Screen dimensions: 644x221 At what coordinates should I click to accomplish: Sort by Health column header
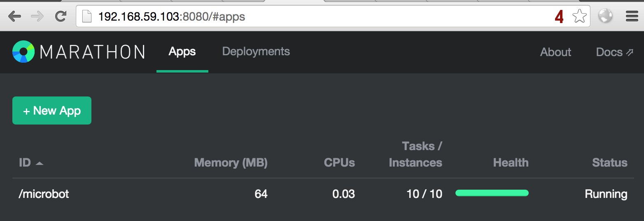511,162
